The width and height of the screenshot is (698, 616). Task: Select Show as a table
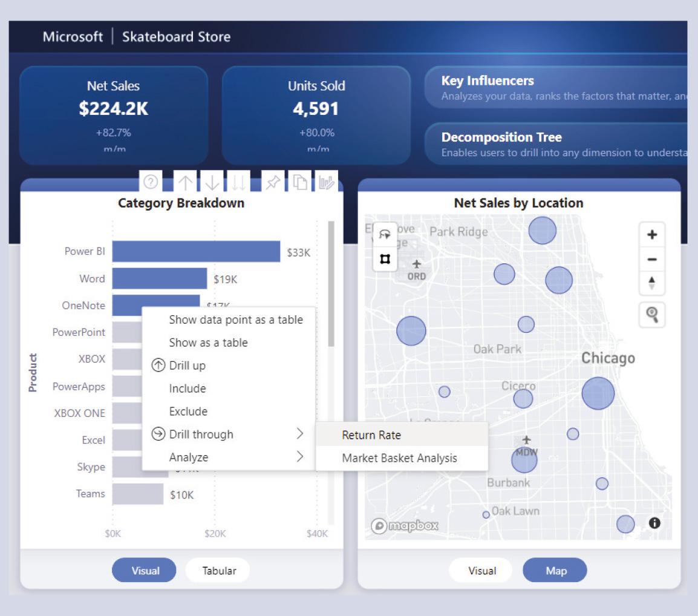coord(229,342)
